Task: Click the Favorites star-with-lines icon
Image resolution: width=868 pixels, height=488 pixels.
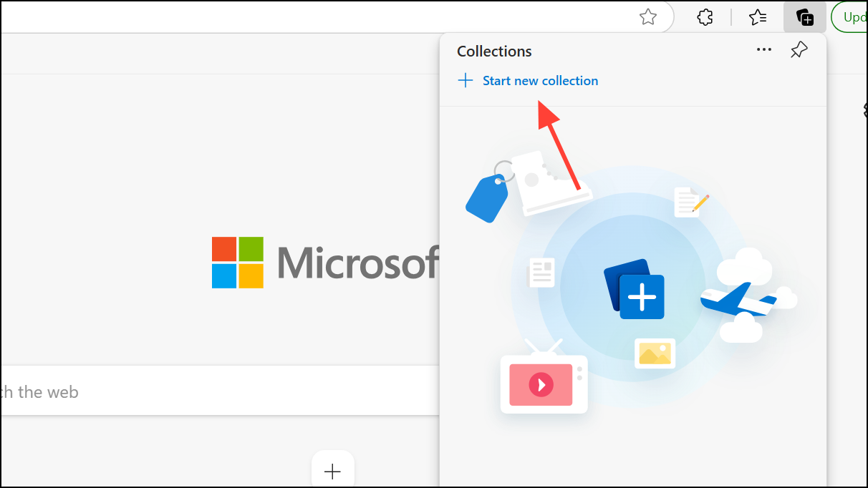Action: pyautogui.click(x=758, y=16)
